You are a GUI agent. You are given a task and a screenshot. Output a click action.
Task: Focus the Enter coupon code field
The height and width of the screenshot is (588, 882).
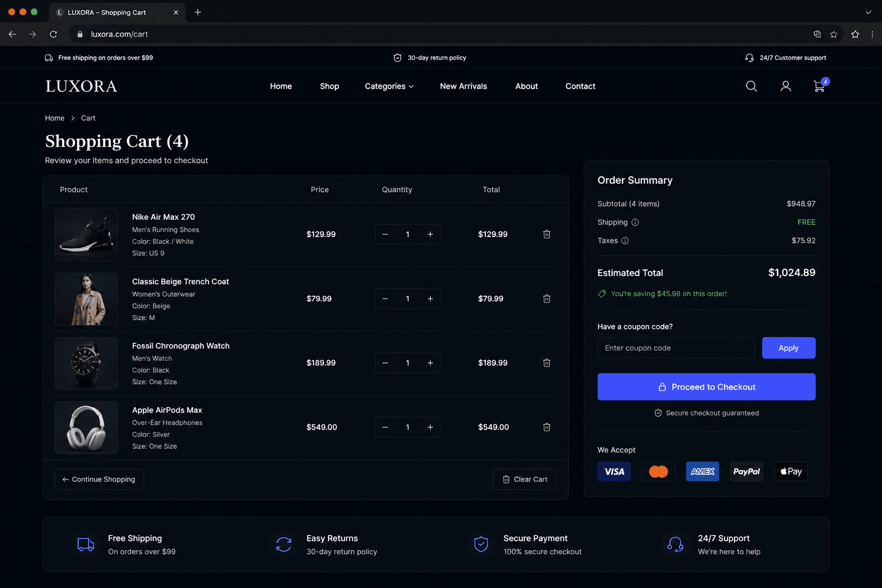coord(676,348)
